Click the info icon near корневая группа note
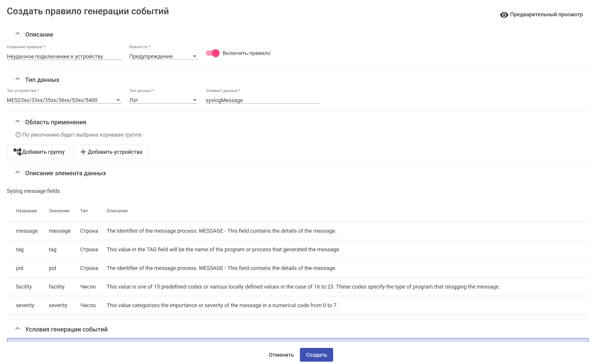The width and height of the screenshot is (592, 364). [18, 135]
